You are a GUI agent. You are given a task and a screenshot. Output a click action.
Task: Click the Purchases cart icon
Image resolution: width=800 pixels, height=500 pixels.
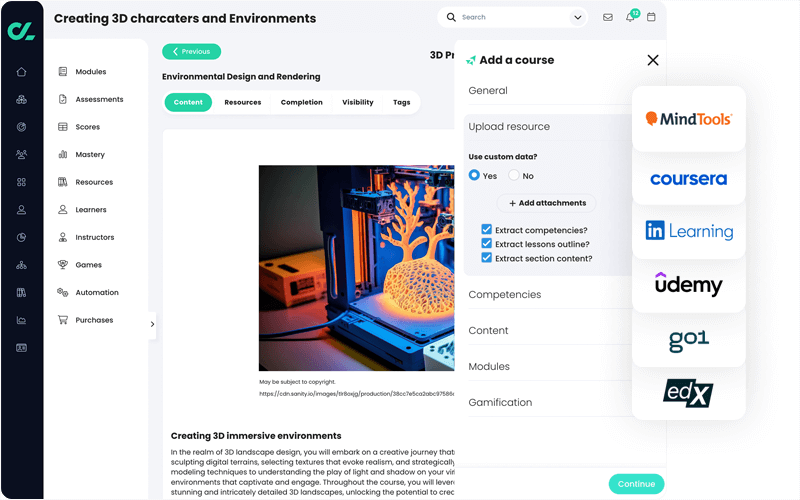pos(63,320)
